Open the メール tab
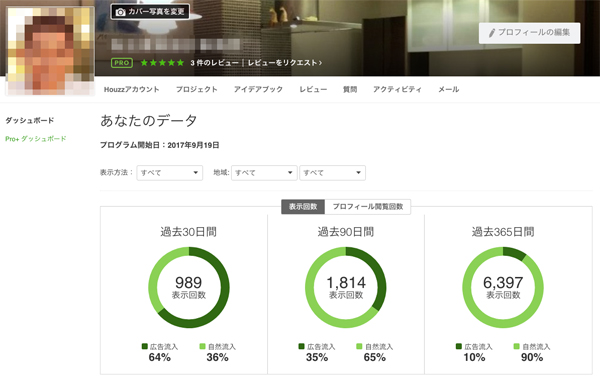This screenshot has height=380, width=600. [448, 89]
